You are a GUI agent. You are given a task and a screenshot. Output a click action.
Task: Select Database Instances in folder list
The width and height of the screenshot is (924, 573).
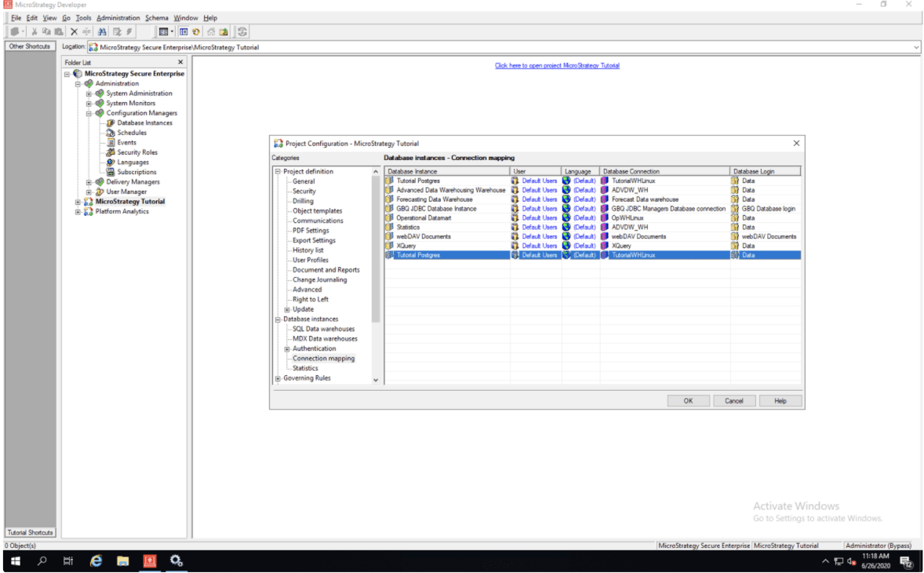point(144,123)
